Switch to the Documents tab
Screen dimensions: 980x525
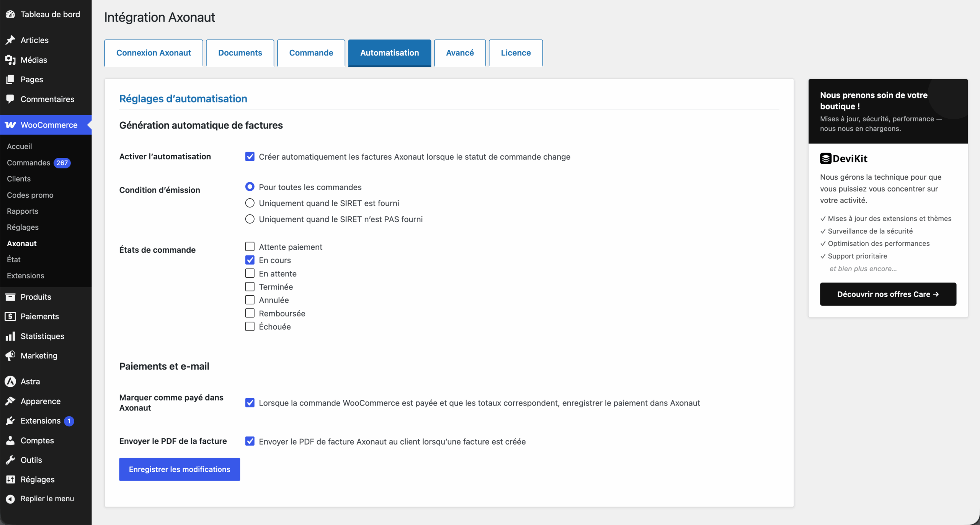click(x=240, y=53)
